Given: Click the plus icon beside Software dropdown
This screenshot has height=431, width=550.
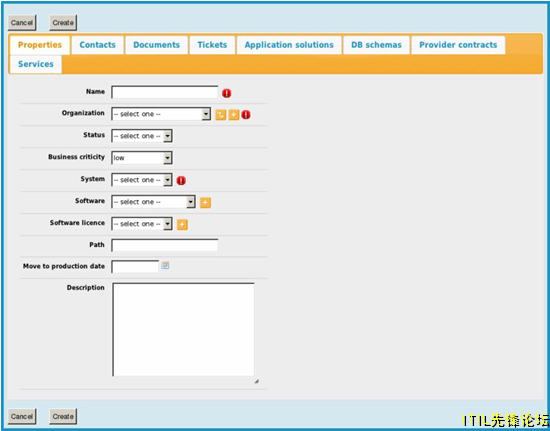Looking at the screenshot, I should pyautogui.click(x=205, y=202).
